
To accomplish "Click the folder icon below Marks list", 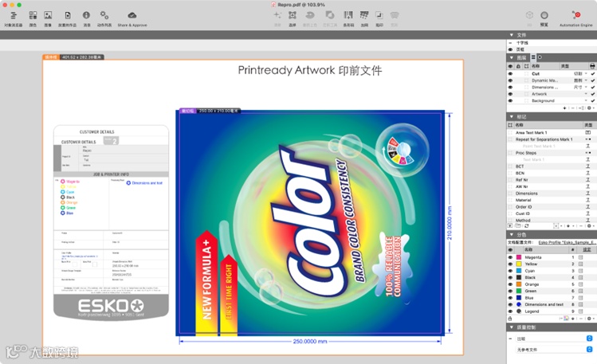I will (x=518, y=226).
